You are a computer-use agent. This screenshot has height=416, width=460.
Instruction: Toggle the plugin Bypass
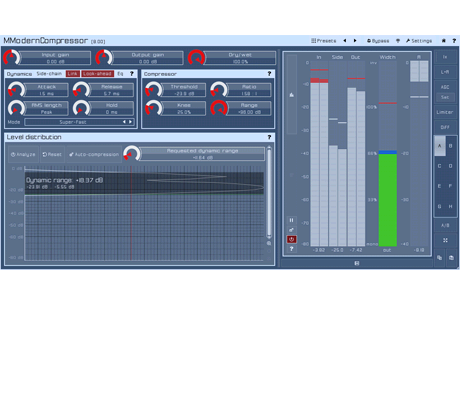378,41
